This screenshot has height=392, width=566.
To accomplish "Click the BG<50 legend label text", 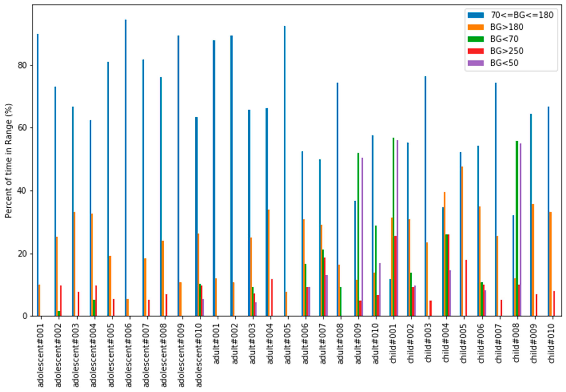I will coord(504,63).
